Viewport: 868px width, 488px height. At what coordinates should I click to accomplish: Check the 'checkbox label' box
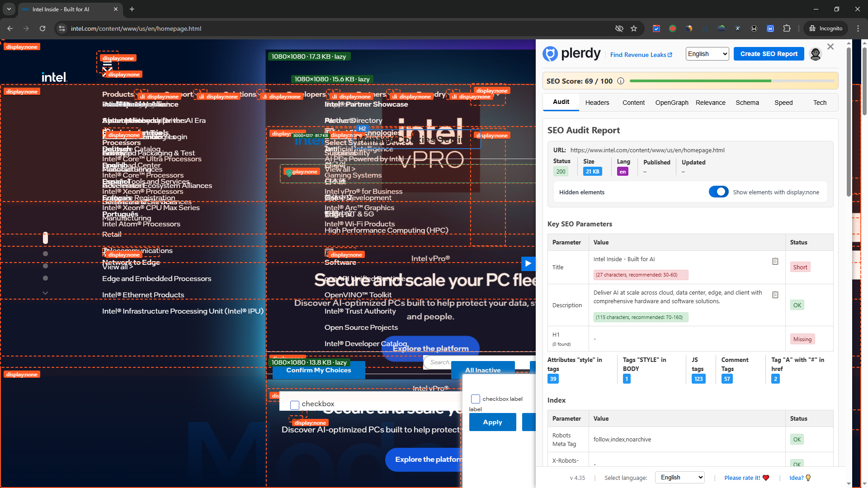[x=475, y=399]
